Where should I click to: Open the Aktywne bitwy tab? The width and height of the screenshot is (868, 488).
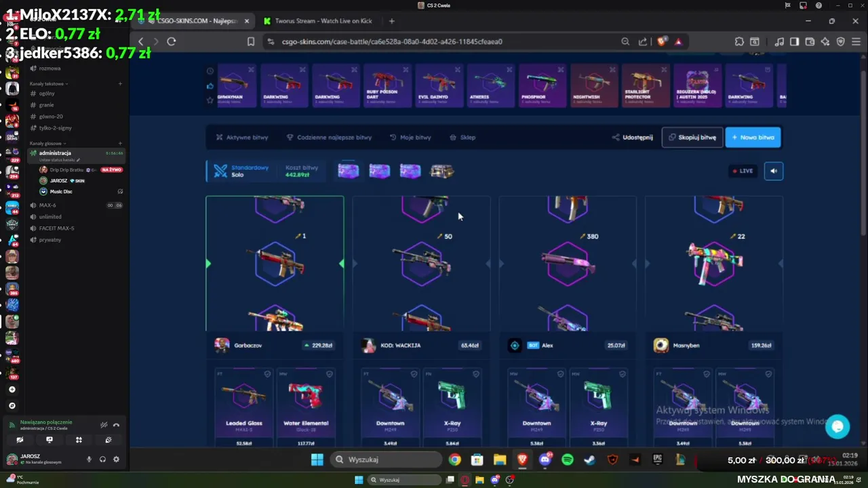242,137
